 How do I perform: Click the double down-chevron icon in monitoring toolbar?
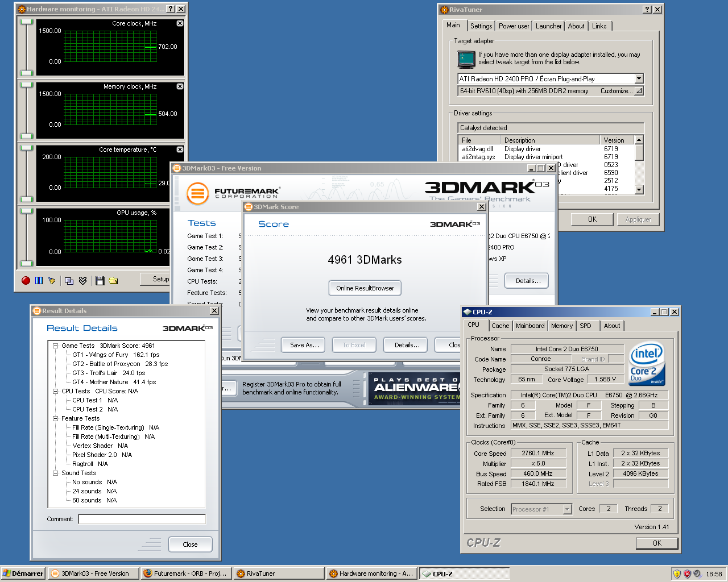82,280
